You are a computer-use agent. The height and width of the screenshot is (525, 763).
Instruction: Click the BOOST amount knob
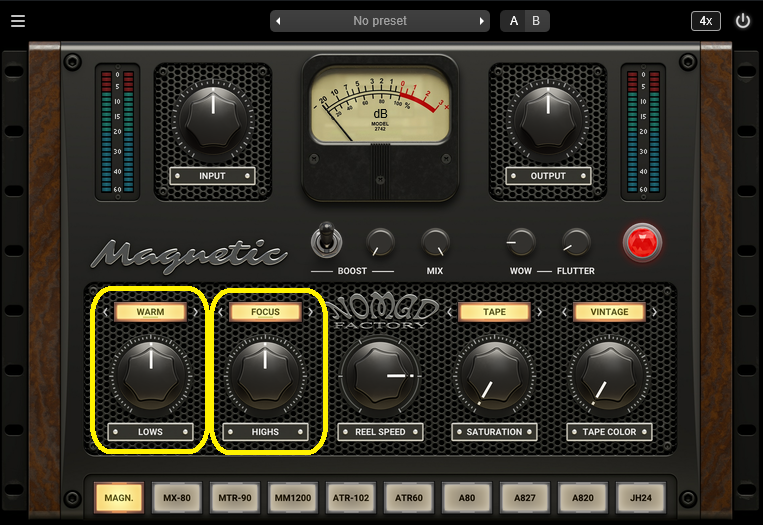coord(380,242)
